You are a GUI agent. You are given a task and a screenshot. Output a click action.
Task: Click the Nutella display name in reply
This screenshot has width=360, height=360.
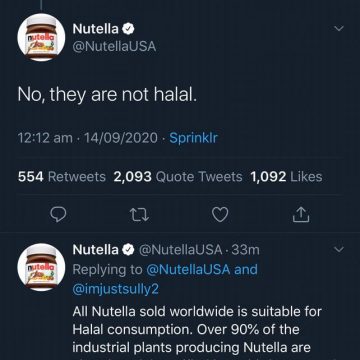[x=95, y=249]
